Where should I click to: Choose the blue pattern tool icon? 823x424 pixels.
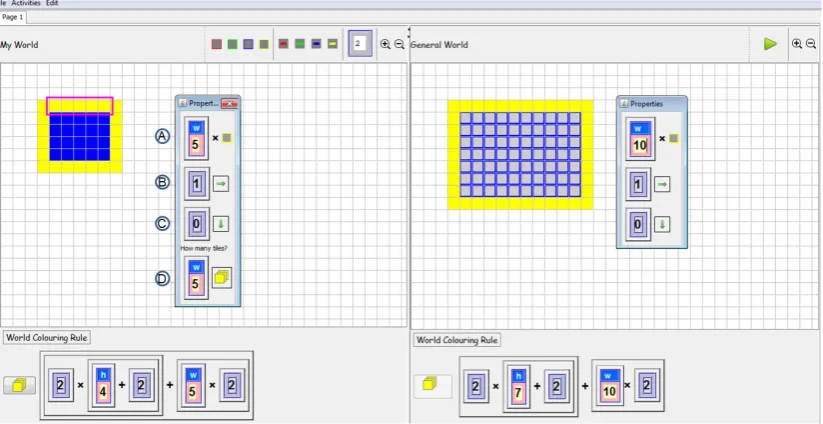coord(316,44)
